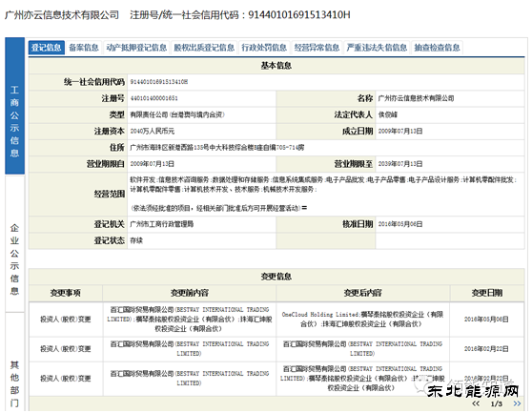Viewport: 532px width, 413px height.
Task: Click the 登记机关 value 广州市工商行政管理局
Action: tap(162, 224)
